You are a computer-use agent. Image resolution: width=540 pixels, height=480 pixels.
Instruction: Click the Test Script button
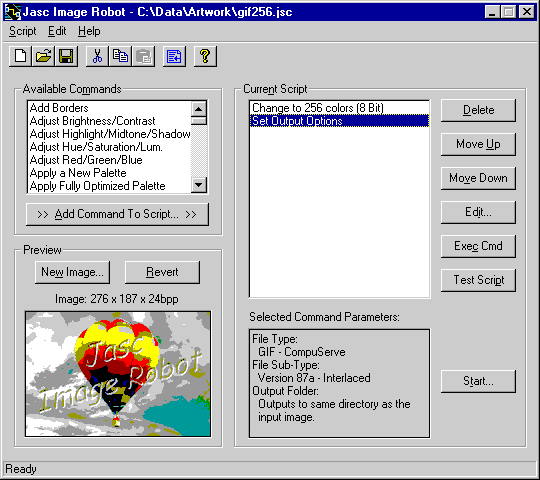pos(478,280)
